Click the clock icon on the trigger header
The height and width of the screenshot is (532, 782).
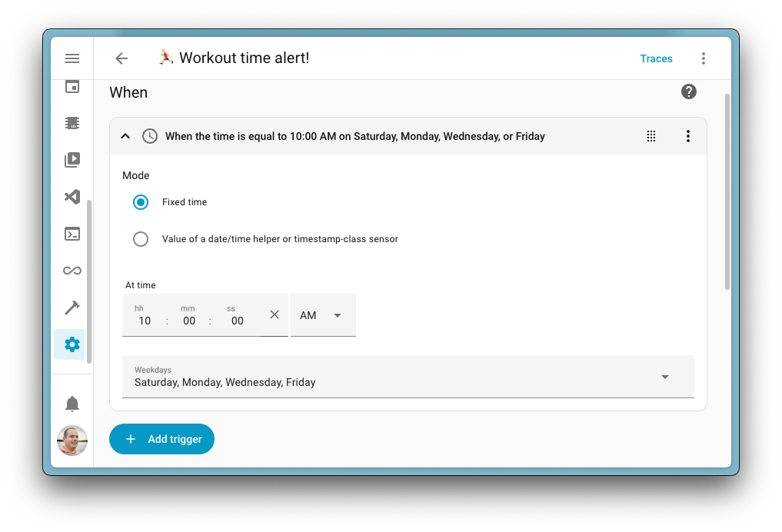149,135
